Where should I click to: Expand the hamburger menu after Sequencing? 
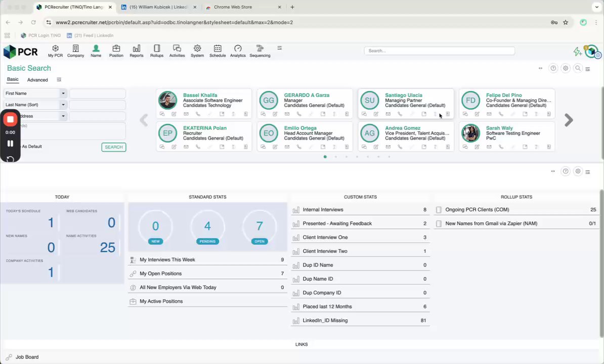279,48
